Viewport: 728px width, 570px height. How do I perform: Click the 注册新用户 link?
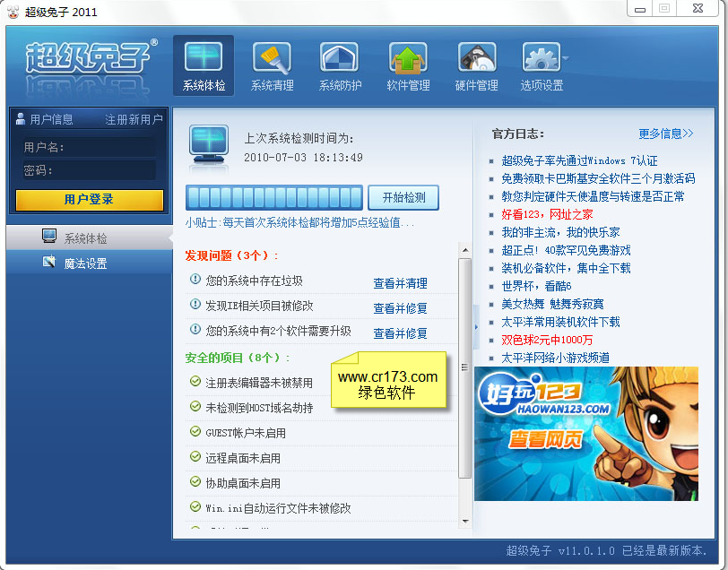point(134,120)
